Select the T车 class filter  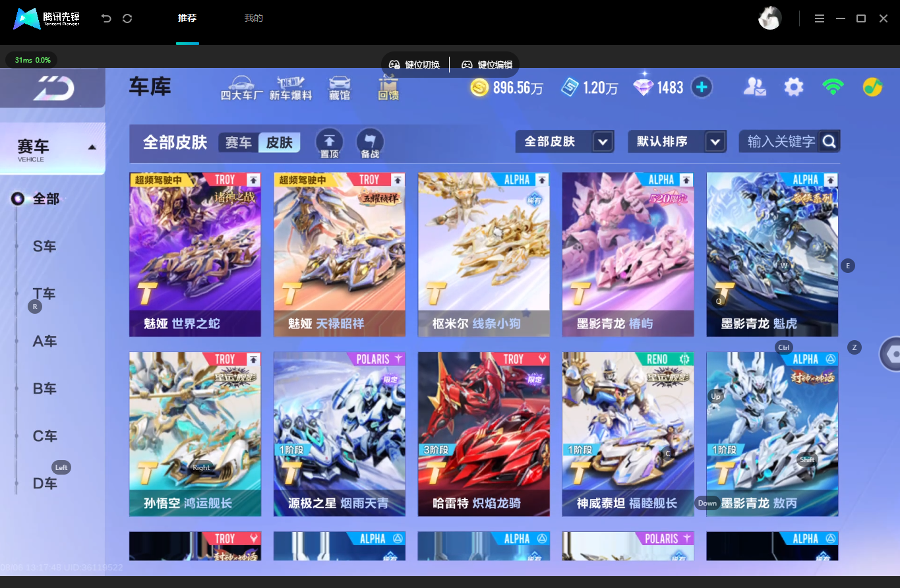coord(44,294)
